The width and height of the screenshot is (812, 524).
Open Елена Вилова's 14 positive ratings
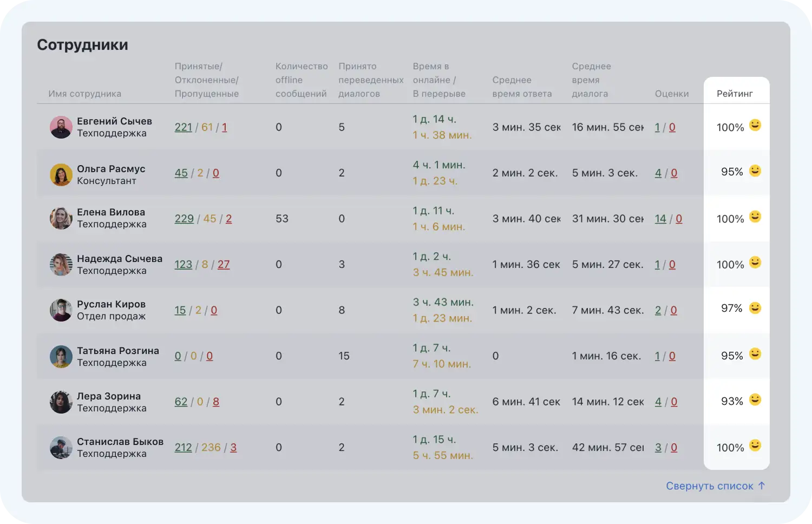(660, 219)
